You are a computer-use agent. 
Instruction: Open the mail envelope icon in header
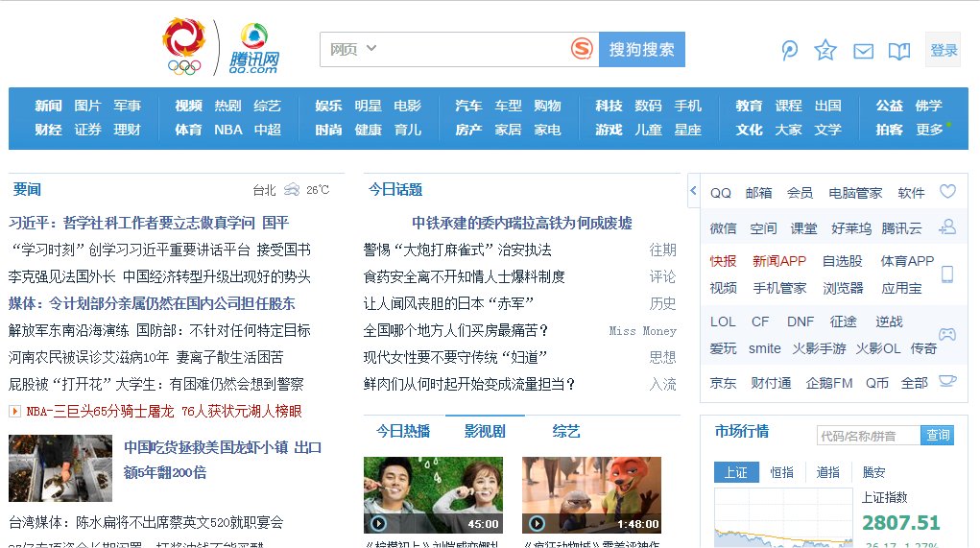pos(863,52)
